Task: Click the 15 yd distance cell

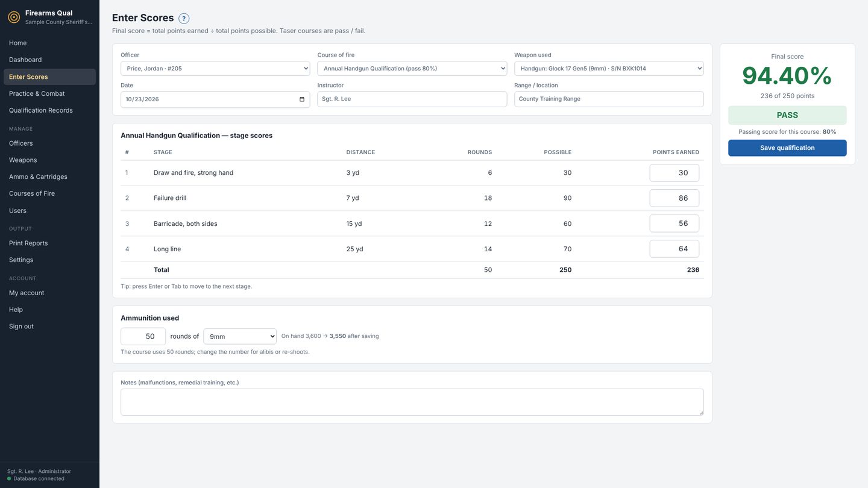Action: click(354, 224)
